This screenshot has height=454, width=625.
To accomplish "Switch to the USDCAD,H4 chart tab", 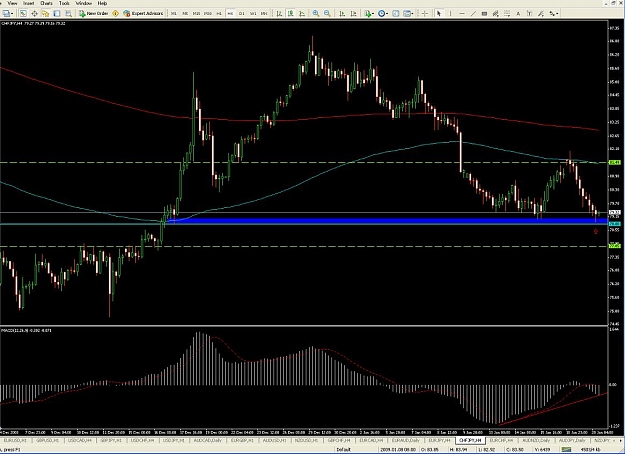I will click(80, 440).
